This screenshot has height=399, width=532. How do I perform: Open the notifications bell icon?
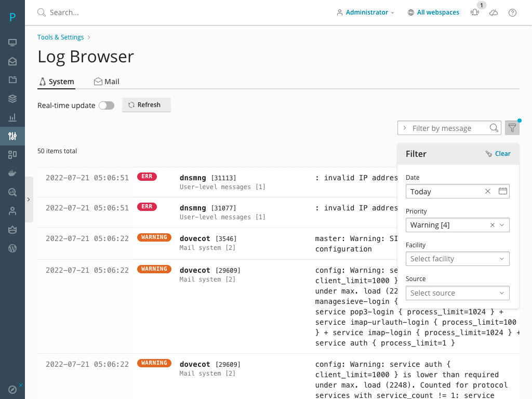coord(475,12)
